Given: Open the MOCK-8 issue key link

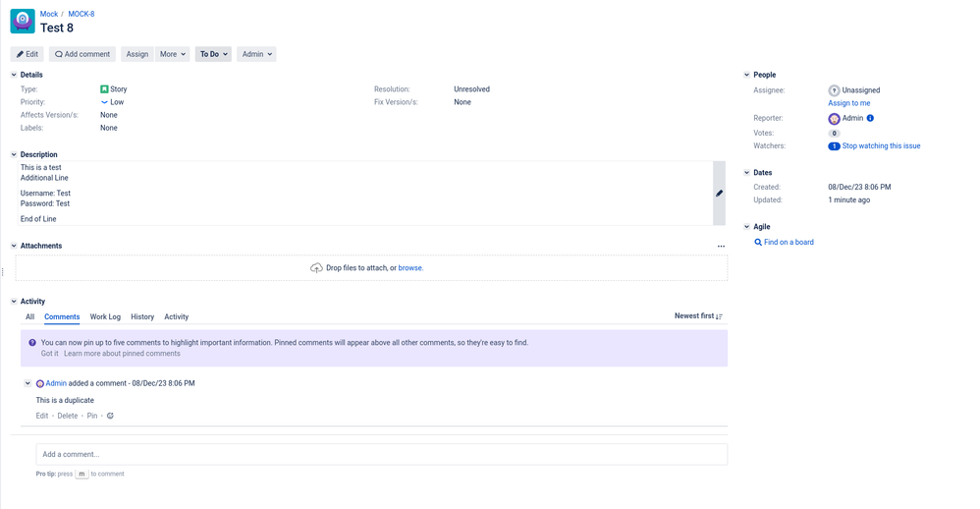Looking at the screenshot, I should pos(82,14).
